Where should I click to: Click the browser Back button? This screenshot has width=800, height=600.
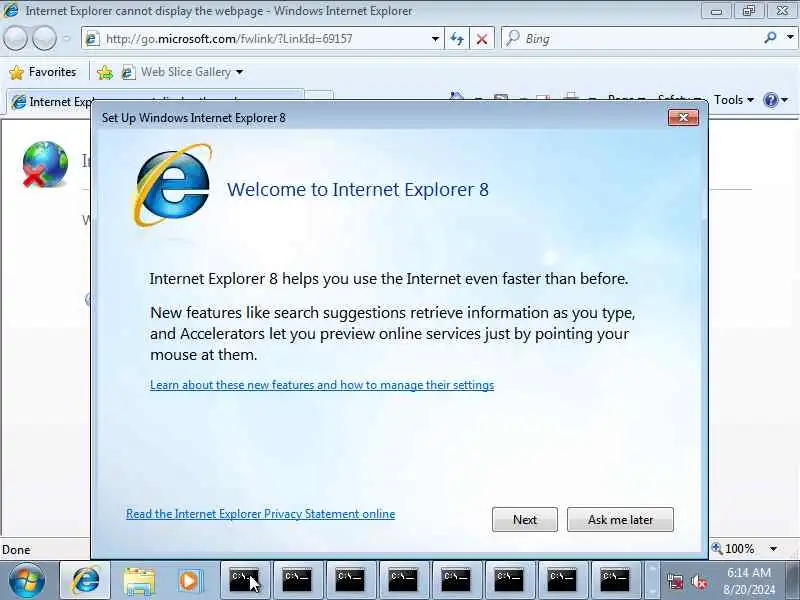(x=15, y=38)
